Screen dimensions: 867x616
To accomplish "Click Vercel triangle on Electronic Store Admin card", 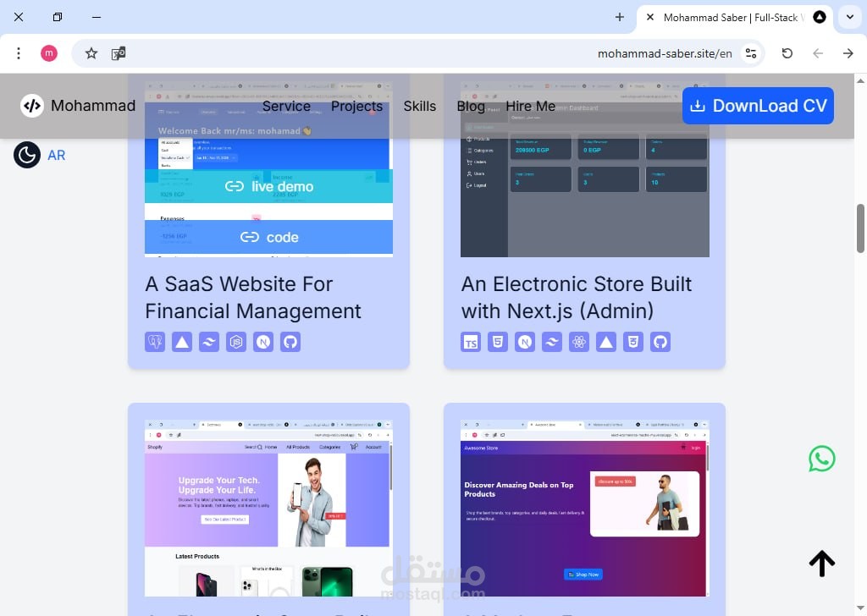I will pyautogui.click(x=606, y=342).
